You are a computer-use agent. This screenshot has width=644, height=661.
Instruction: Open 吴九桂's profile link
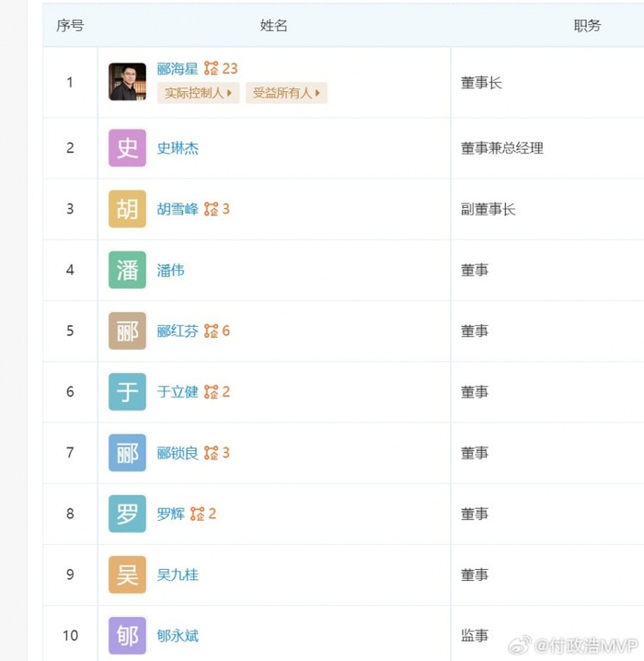coord(178,574)
